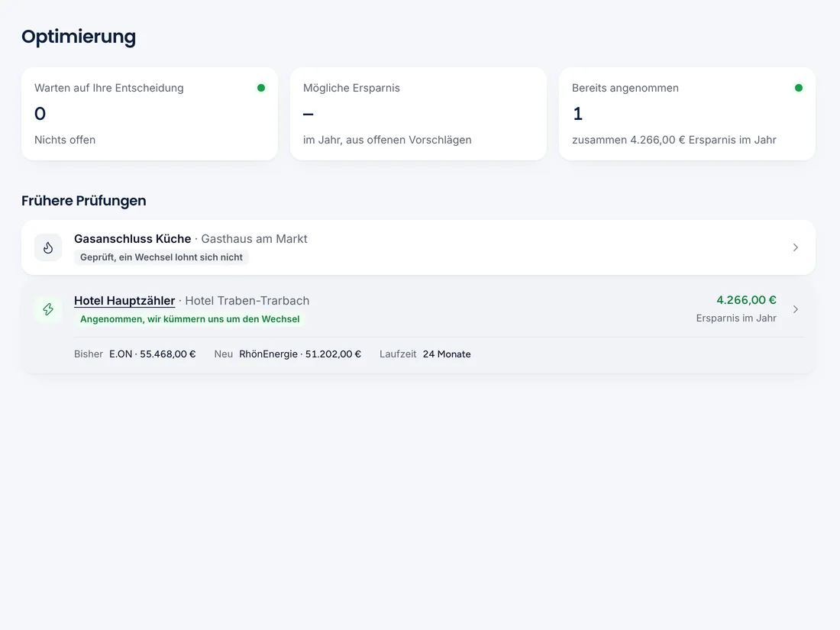Click the 'Hotel Traben-Trarbach' location text
840x630 pixels.
pos(247,301)
